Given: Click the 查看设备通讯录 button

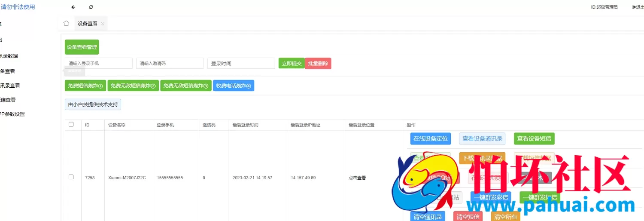Looking at the screenshot, I should (482, 138).
